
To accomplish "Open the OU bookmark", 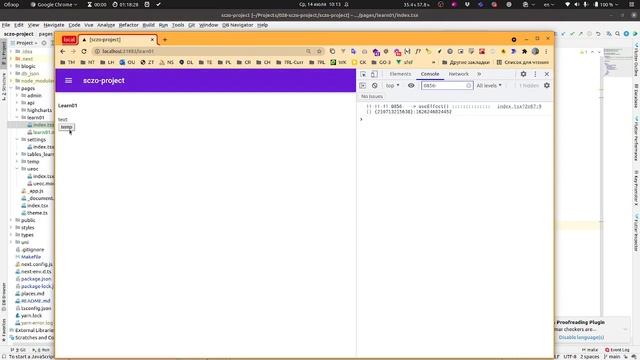I will click(x=127, y=62).
